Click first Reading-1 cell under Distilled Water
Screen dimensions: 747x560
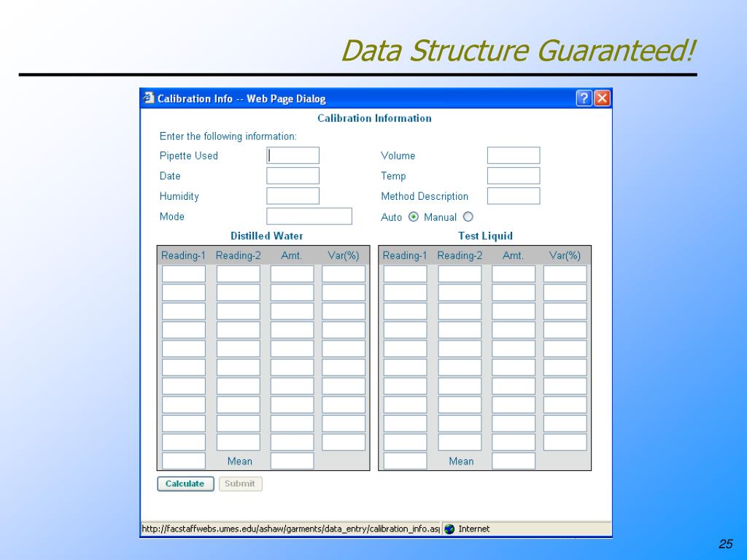click(184, 274)
